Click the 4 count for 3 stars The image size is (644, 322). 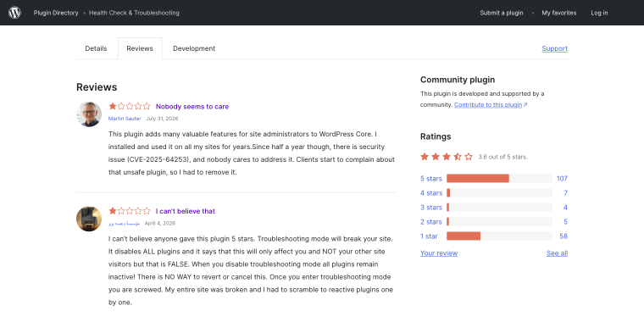[565, 208]
